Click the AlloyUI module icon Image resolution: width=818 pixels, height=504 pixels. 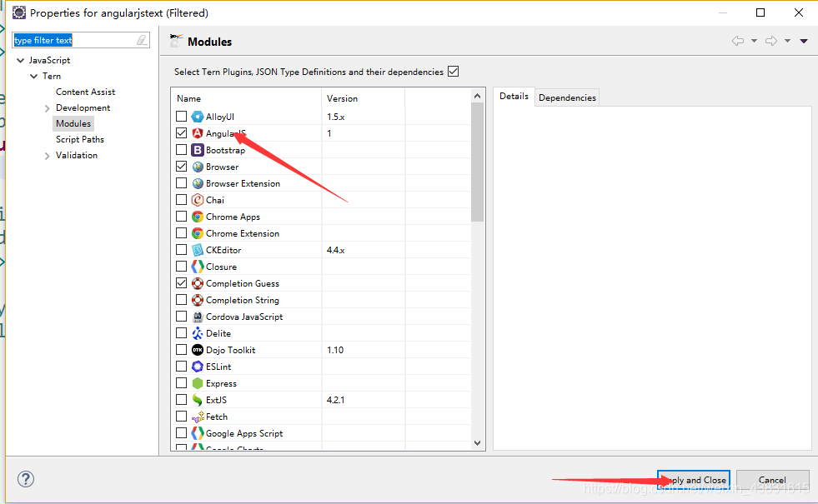point(197,117)
